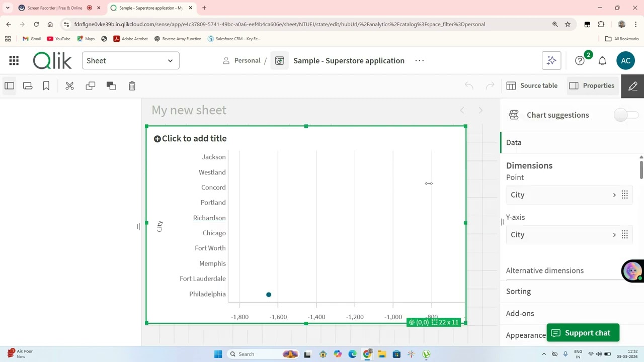This screenshot has height=362, width=644.
Task: Expand Alternative dimensions section
Action: [x=545, y=270]
